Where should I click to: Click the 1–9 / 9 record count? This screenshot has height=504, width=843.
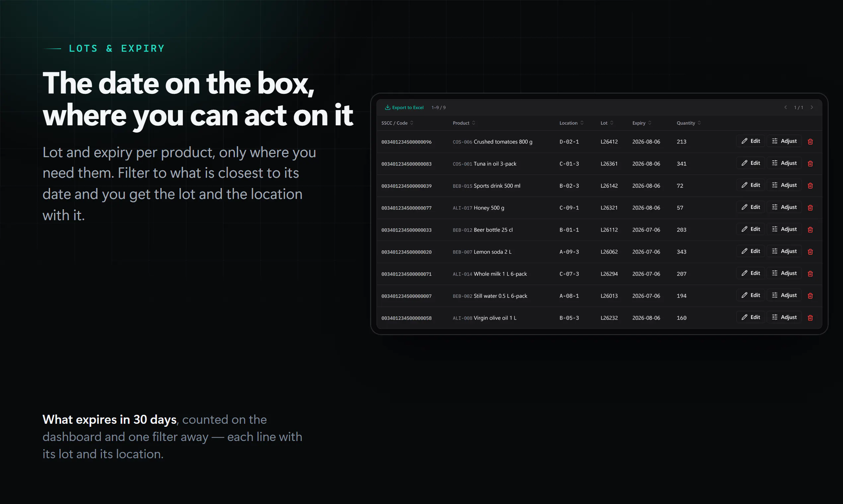(x=438, y=107)
